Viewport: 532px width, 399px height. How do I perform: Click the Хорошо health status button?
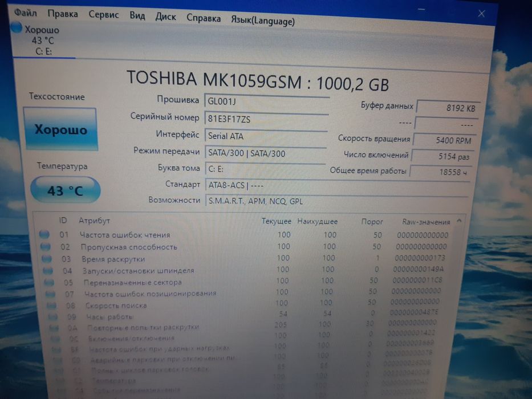click(x=61, y=129)
